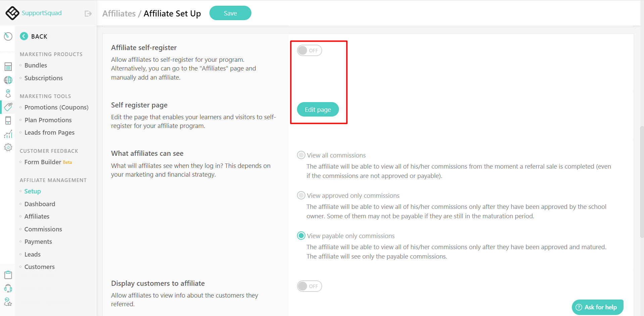The image size is (644, 316).
Task: Open the headset support icon near the bottom
Action: (x=8, y=288)
